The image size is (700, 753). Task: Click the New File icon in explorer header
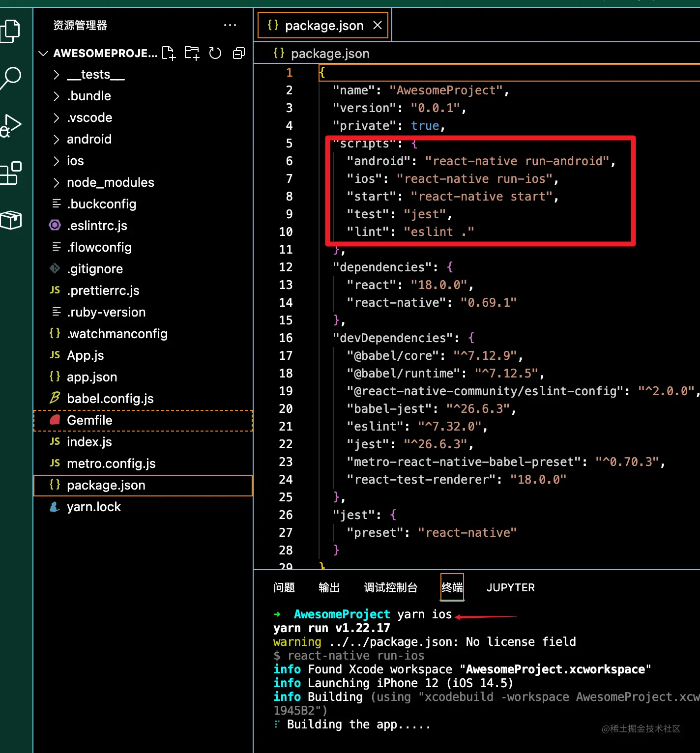(x=169, y=53)
